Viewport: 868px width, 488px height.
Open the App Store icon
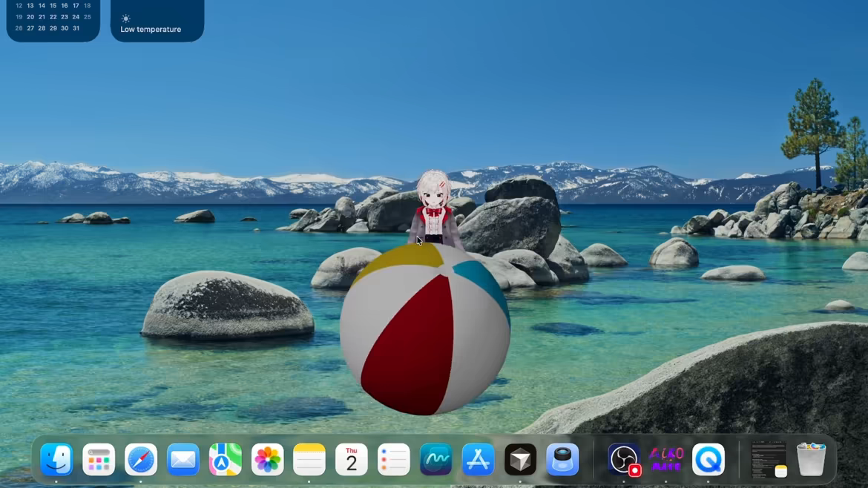pos(478,459)
